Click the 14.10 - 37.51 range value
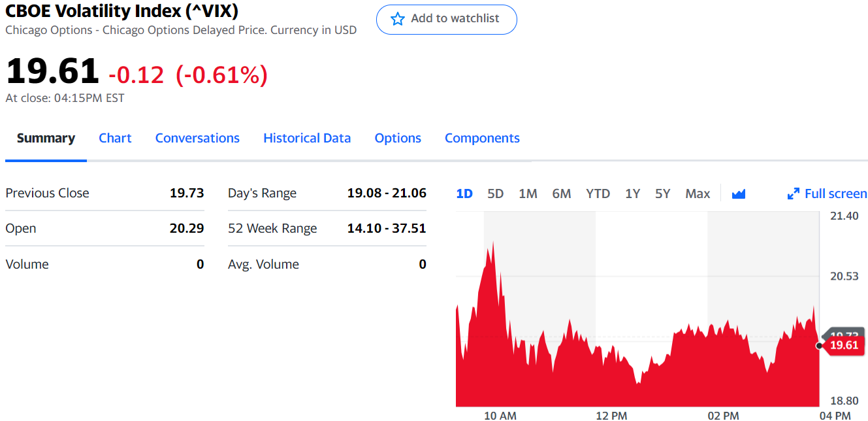The image size is (868, 421). 387,228
